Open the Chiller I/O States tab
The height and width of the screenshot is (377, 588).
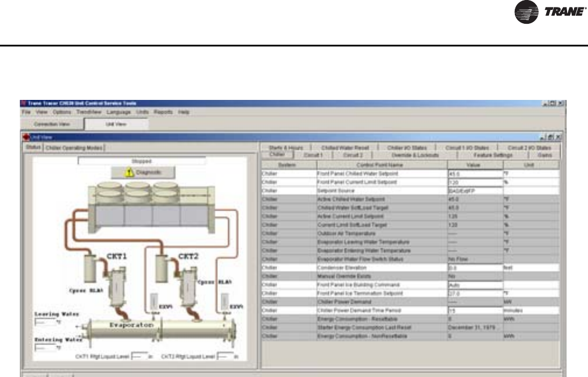click(x=407, y=148)
